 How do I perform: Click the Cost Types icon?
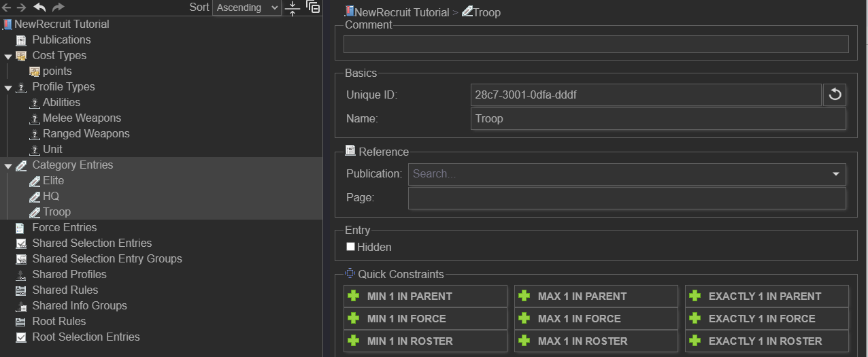(x=21, y=56)
